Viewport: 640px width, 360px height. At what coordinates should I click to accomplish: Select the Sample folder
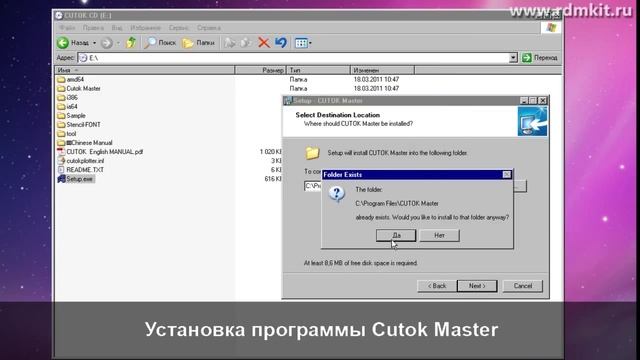click(72, 116)
